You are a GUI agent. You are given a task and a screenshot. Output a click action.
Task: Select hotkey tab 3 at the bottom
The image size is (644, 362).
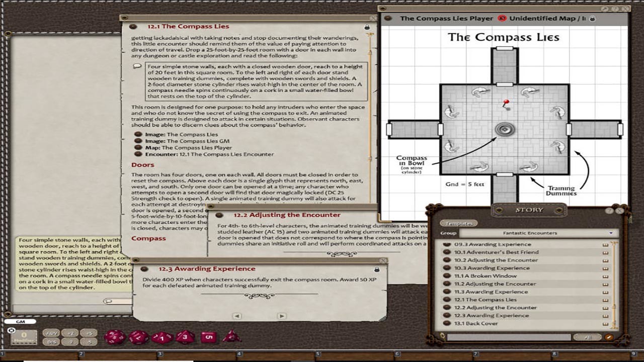pyautogui.click(x=159, y=353)
